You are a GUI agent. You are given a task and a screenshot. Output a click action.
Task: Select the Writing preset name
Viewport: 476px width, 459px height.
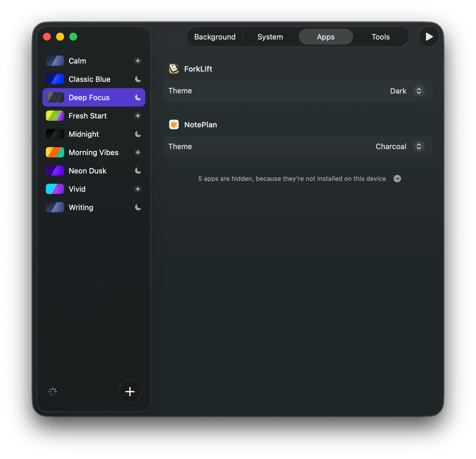[x=81, y=208]
